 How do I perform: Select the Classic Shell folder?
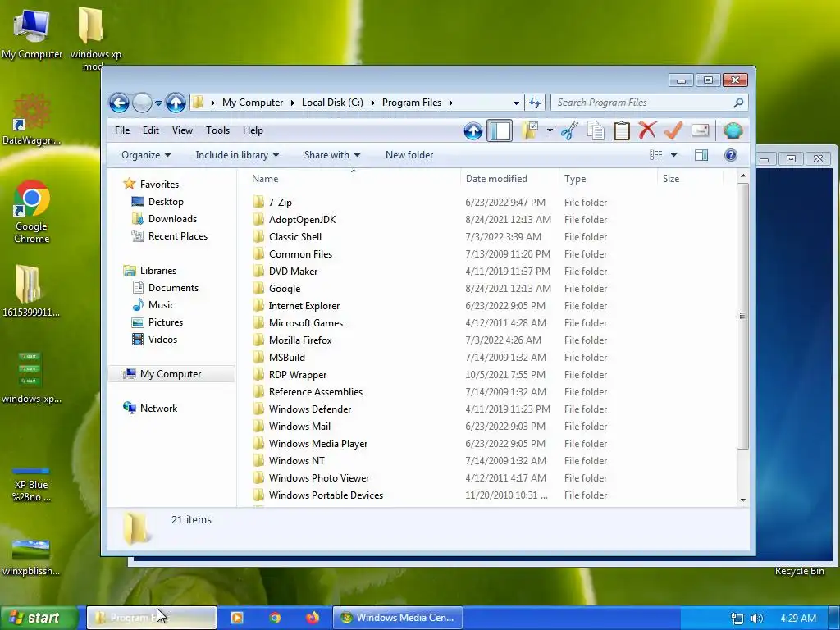coord(295,237)
